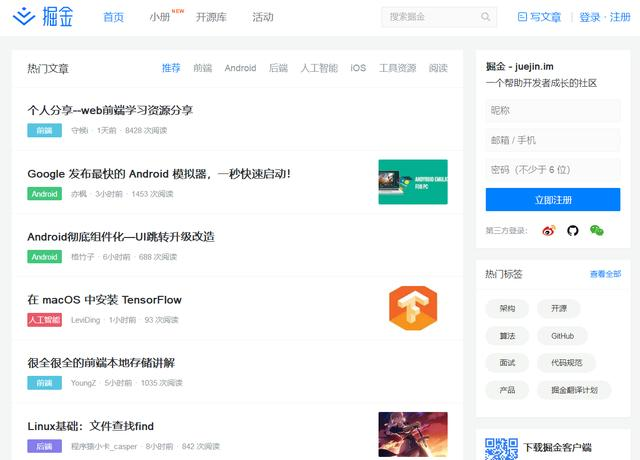Viewport: 640px width, 460px height.
Task: Select the 工具资源 category tab
Action: pyautogui.click(x=397, y=68)
